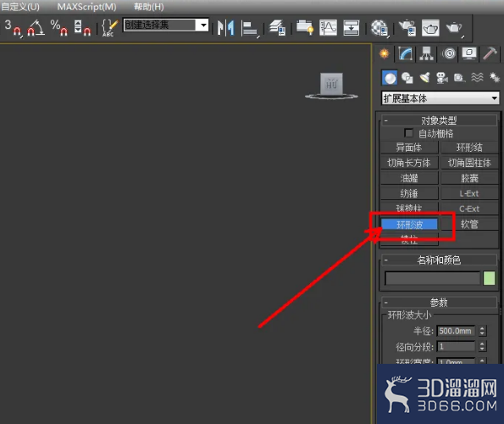Switch to the Modify panel tab
504x424 pixels.
(406, 53)
